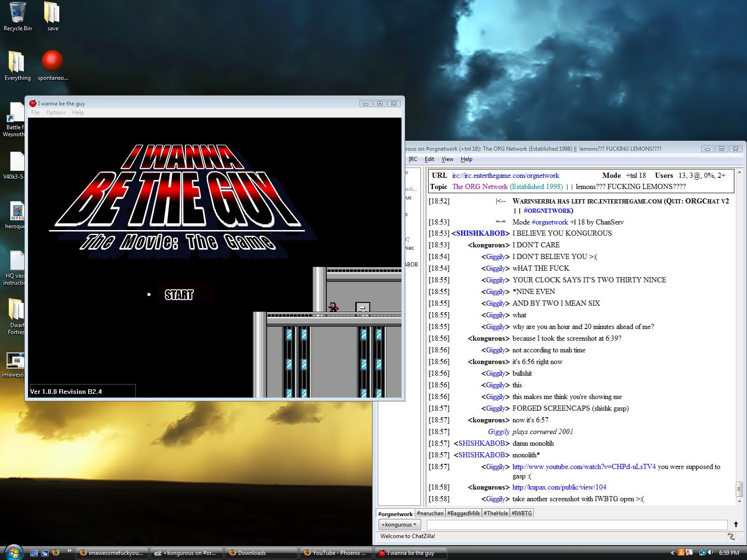This screenshot has height=560, width=747.
Task: Open the Dwarf Fortress folder
Action: 16,317
